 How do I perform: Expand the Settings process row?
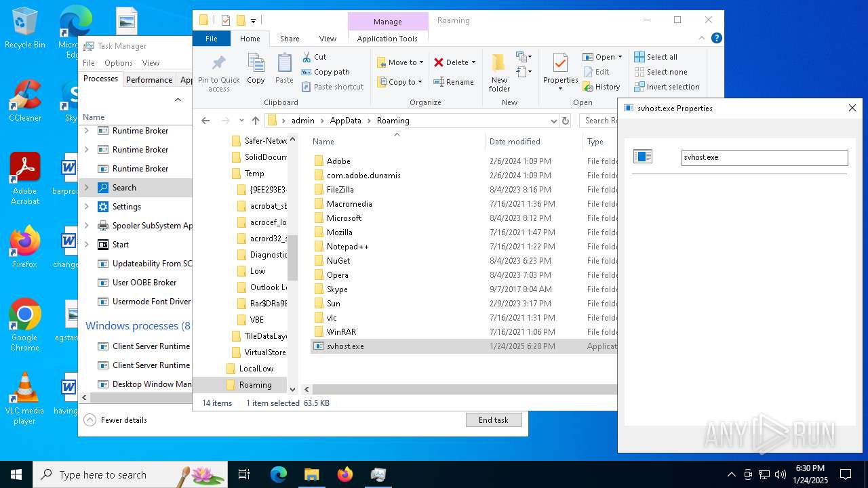point(87,207)
